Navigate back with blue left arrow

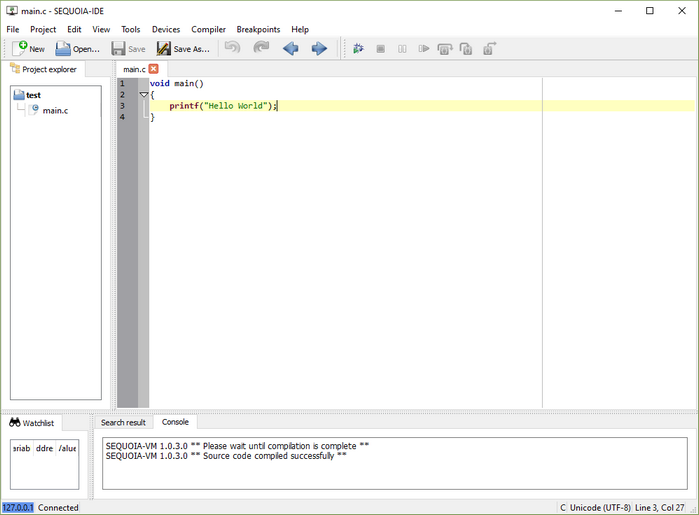pos(291,48)
